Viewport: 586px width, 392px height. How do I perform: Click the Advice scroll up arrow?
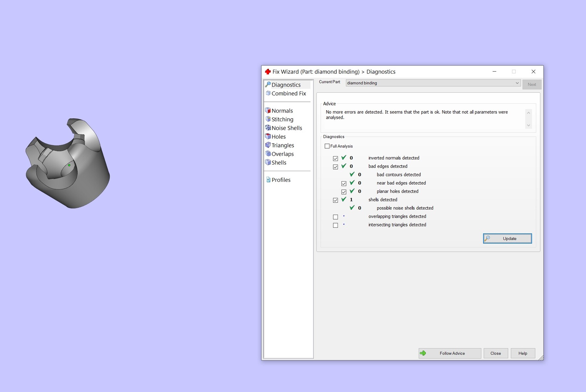click(x=528, y=113)
